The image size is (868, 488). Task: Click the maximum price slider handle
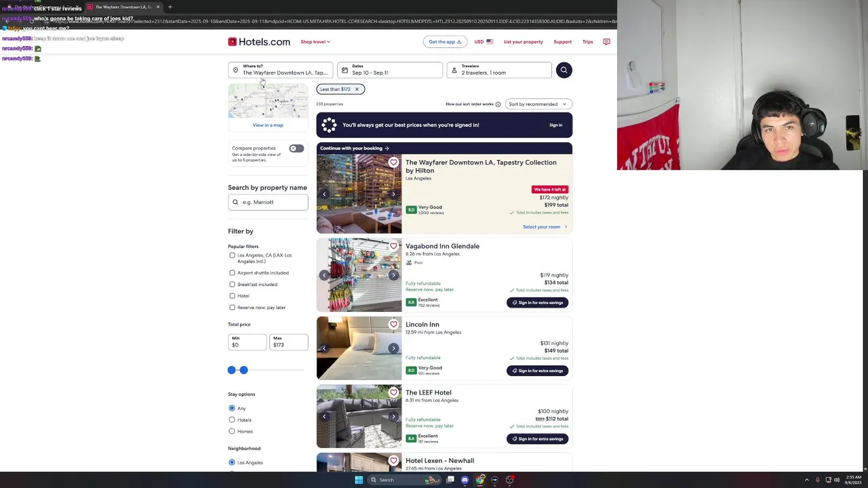243,370
